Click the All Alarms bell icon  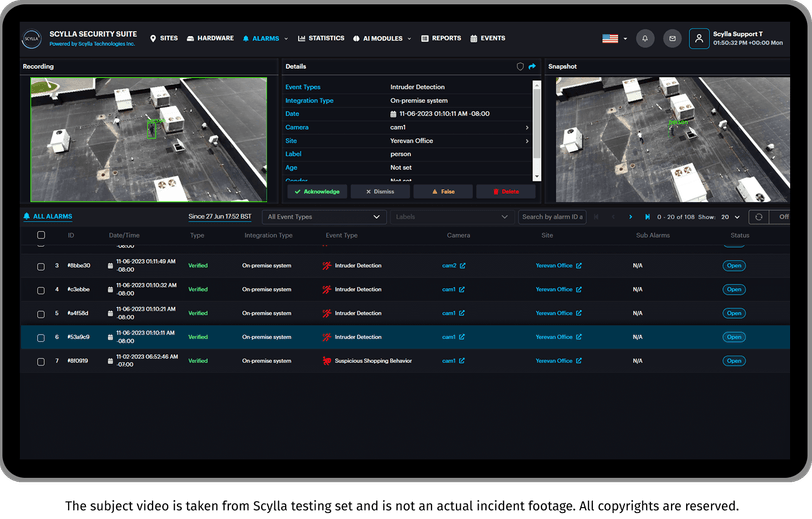(x=27, y=217)
